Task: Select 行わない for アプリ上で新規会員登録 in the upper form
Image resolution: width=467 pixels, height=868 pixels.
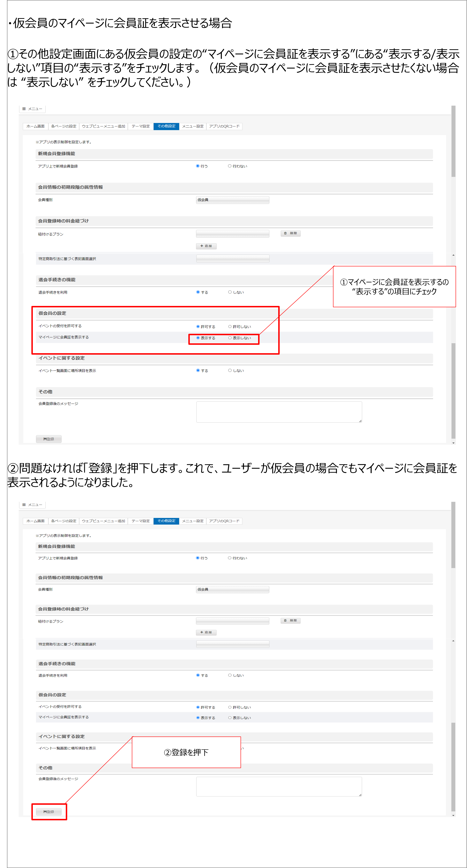Action: (237, 166)
